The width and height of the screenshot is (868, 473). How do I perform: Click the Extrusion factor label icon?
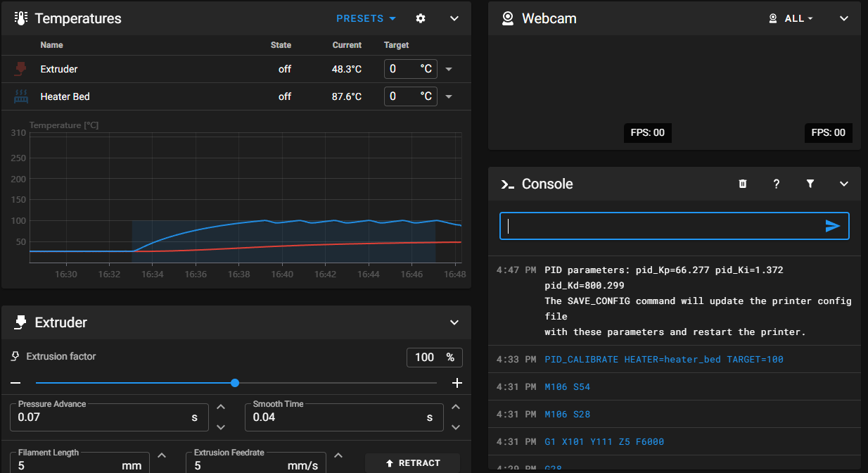pos(15,357)
